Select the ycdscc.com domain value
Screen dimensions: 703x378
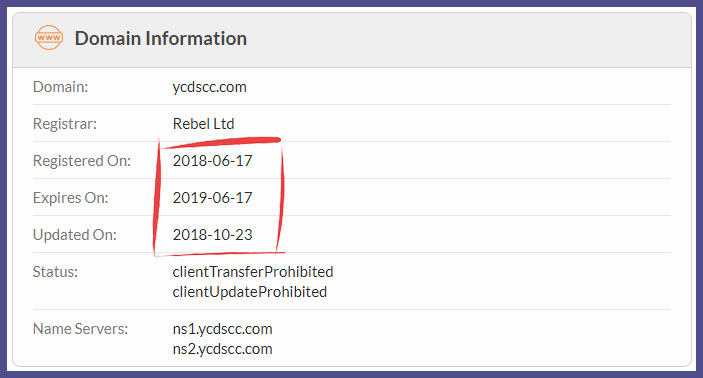(x=209, y=87)
